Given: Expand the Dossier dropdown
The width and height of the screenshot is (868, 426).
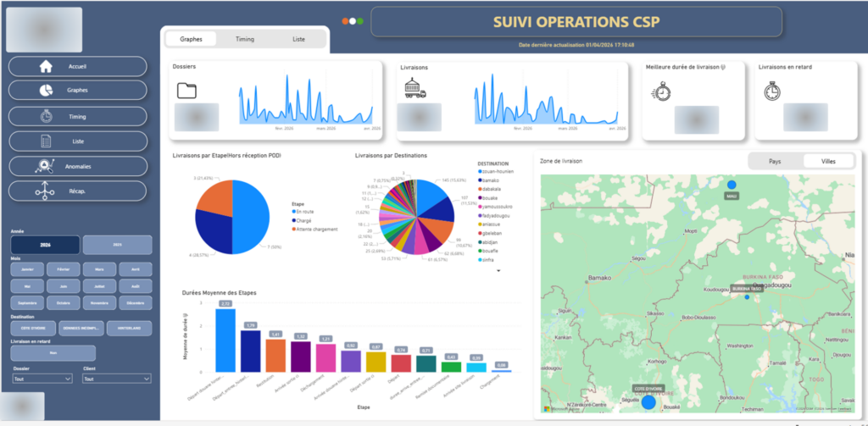Looking at the screenshot, I should pos(42,379).
